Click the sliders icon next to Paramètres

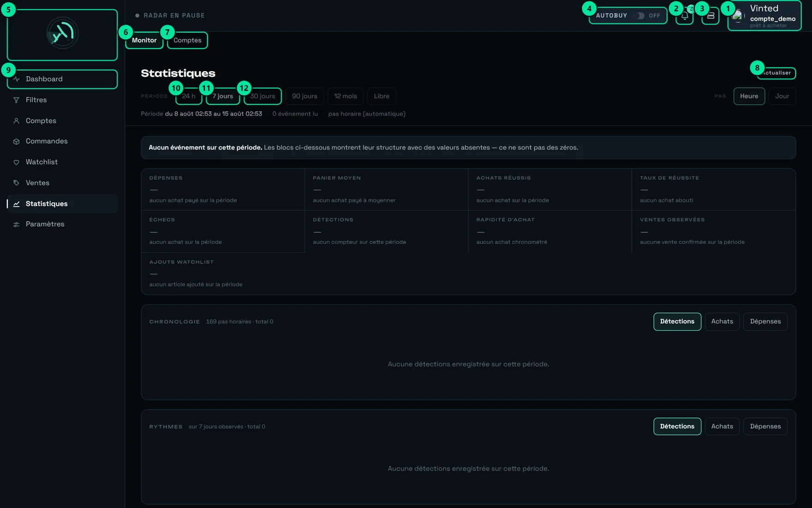point(17,224)
